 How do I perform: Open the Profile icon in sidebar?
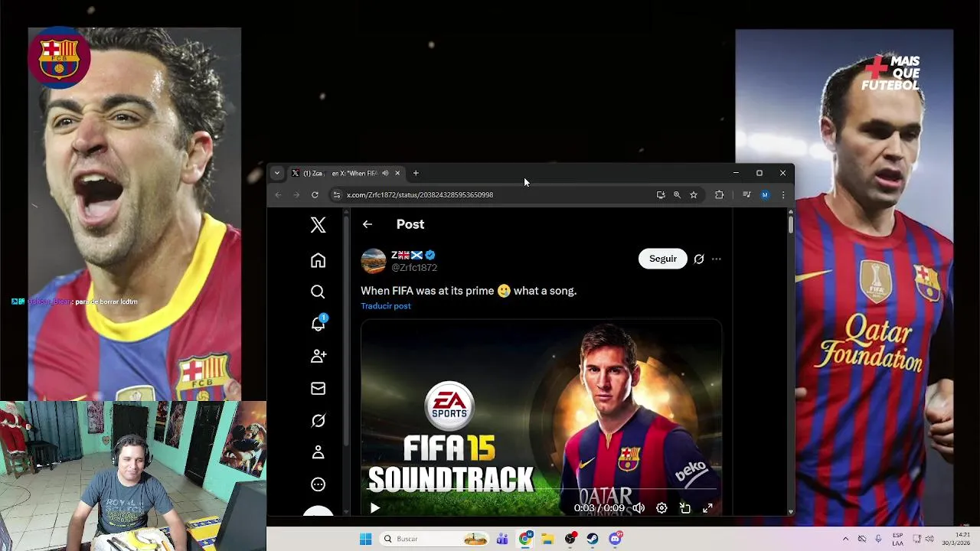coord(318,452)
